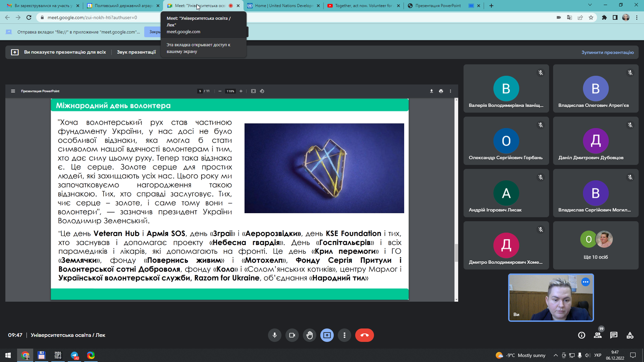This screenshot has width=644, height=362.
Task: Open the tab search dropdown
Action: pyautogui.click(x=590, y=5)
